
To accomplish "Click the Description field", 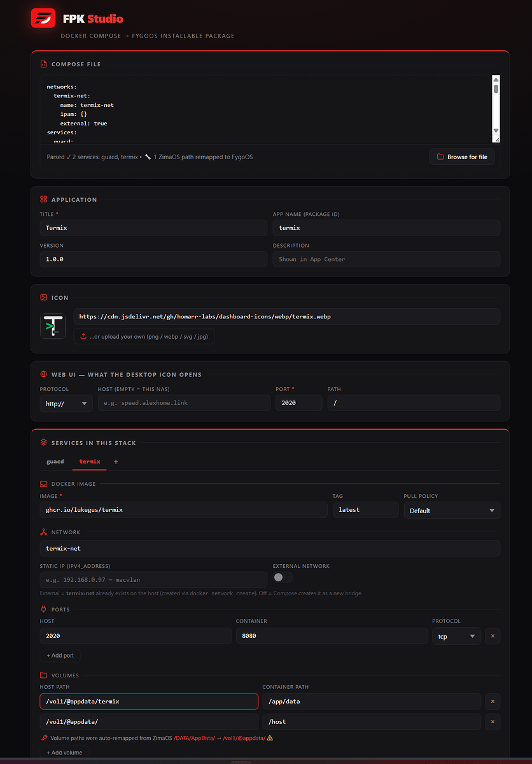I will pyautogui.click(x=386, y=259).
